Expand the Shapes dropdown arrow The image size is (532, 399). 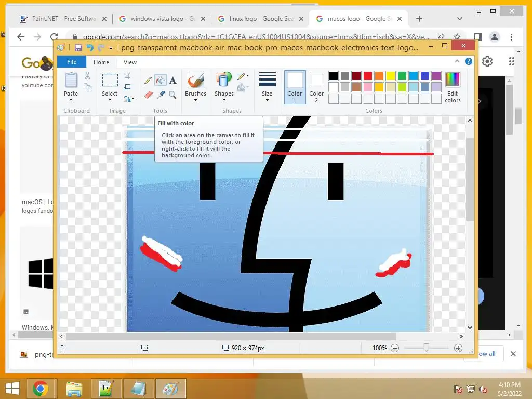[x=224, y=100]
